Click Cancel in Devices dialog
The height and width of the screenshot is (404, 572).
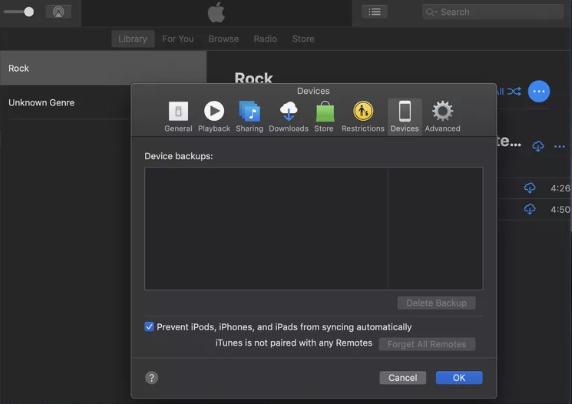(403, 378)
